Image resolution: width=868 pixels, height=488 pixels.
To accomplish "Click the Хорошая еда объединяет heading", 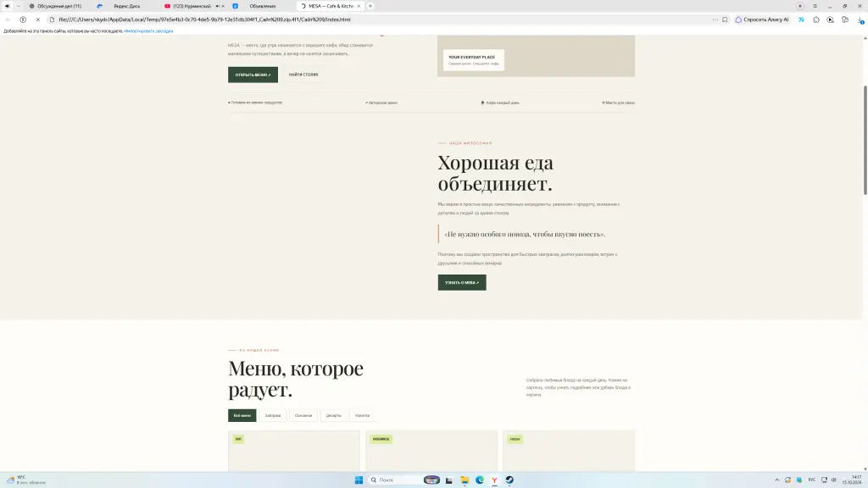I will pyautogui.click(x=495, y=173).
